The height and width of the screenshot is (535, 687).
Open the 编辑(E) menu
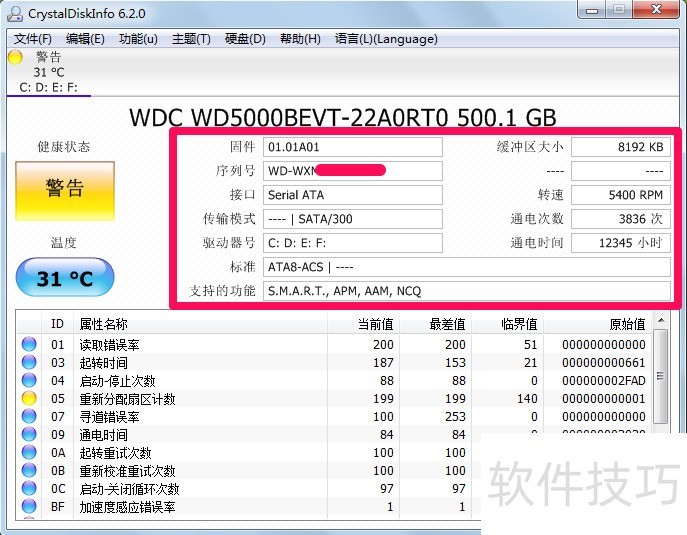[x=85, y=39]
